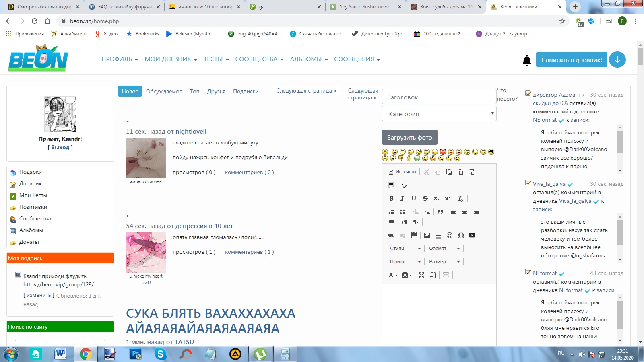Switch to the Обсуждаемое tab

click(164, 91)
